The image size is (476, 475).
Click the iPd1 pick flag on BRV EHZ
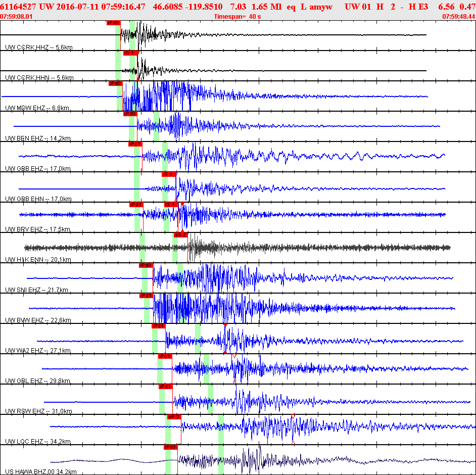(136, 205)
